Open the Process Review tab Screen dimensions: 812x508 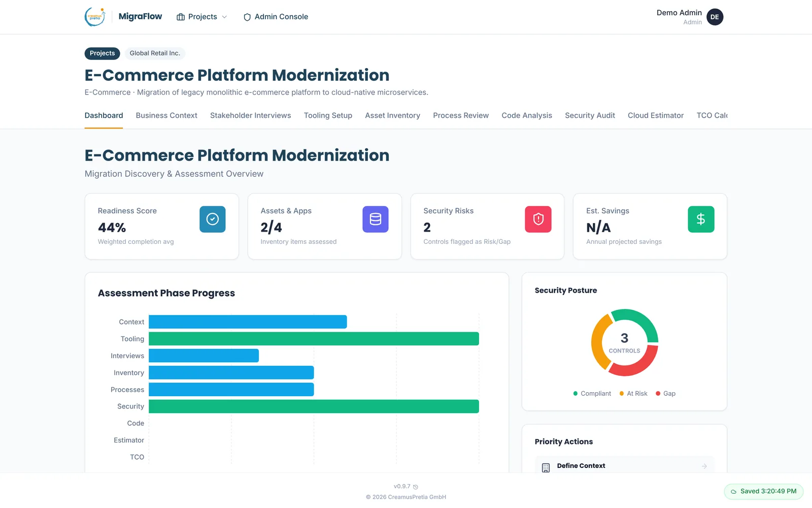point(461,115)
